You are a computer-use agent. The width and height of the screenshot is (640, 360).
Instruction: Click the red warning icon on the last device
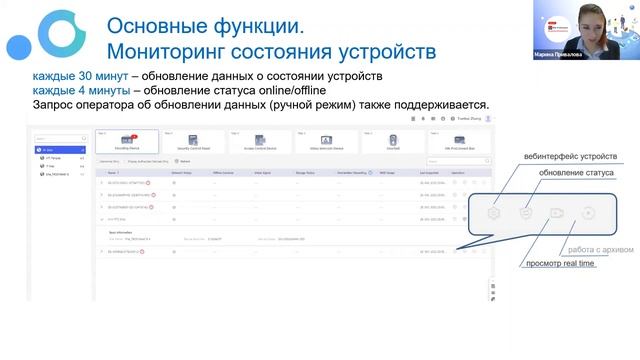click(142, 252)
